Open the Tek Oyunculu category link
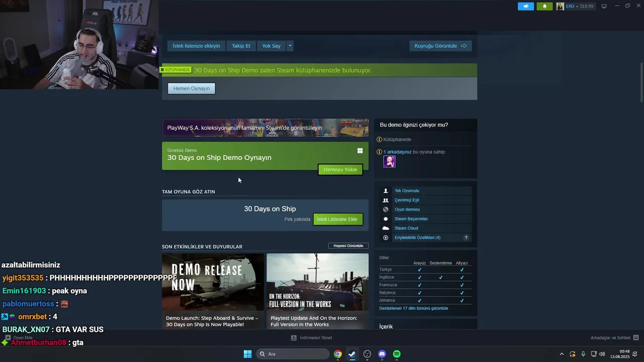This screenshot has width=644, height=362. (407, 191)
